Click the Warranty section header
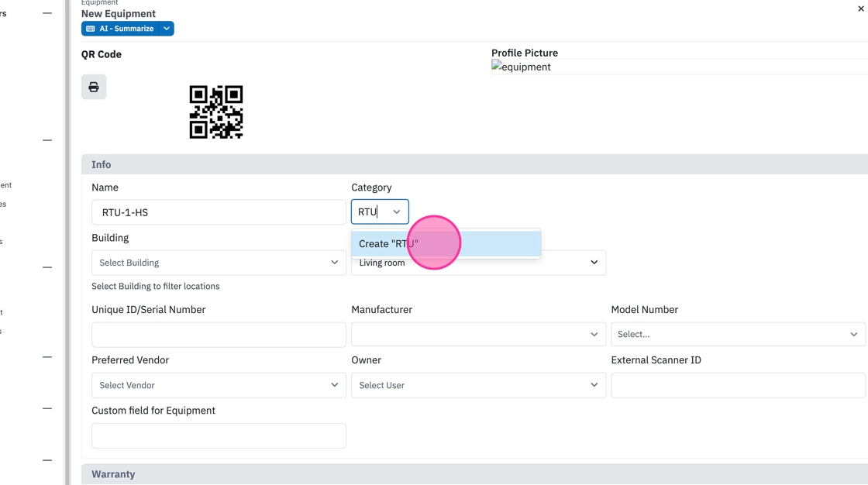 click(474, 474)
